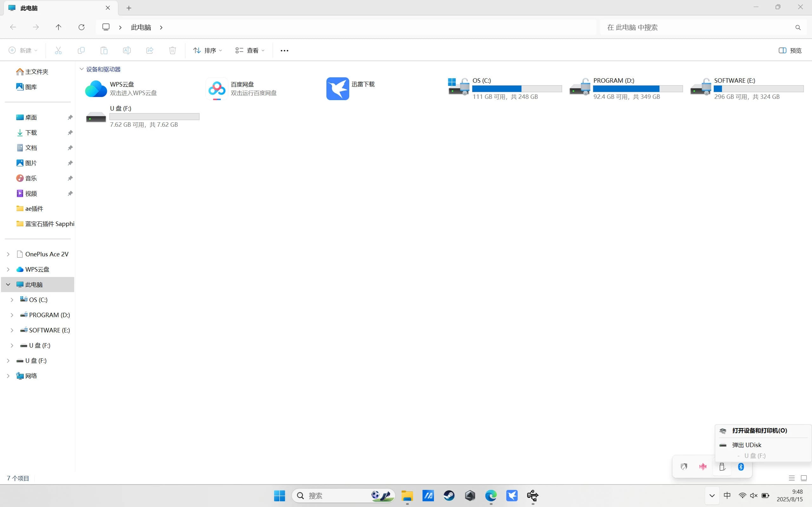Click the OS (C:) drive usage bar
Image resolution: width=812 pixels, height=507 pixels.
[x=517, y=88]
